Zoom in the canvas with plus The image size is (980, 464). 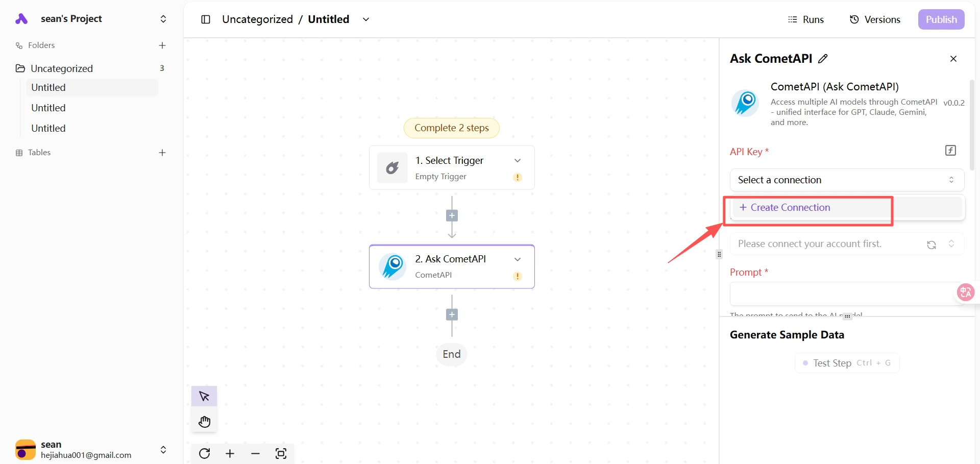230,453
